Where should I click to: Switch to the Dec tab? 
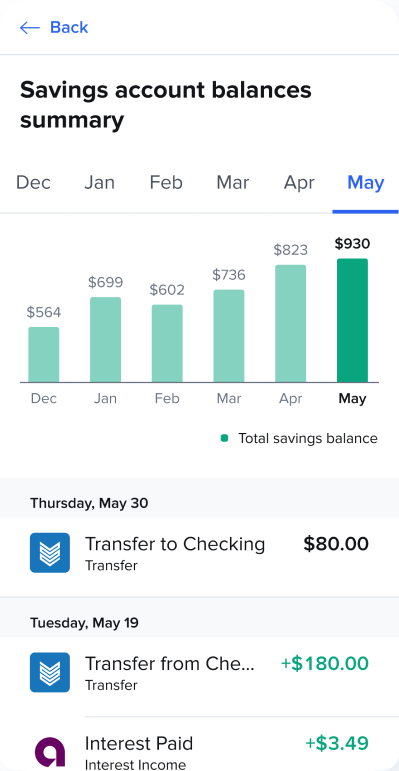(33, 182)
